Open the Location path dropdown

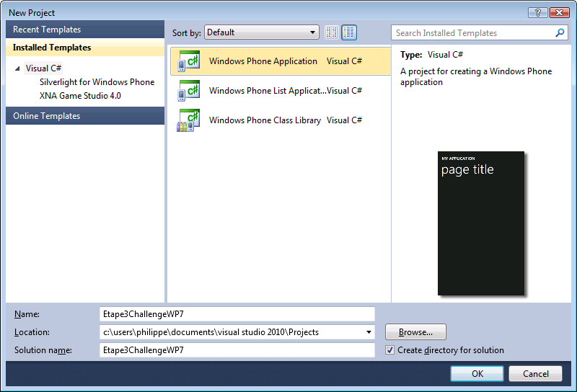(x=369, y=332)
